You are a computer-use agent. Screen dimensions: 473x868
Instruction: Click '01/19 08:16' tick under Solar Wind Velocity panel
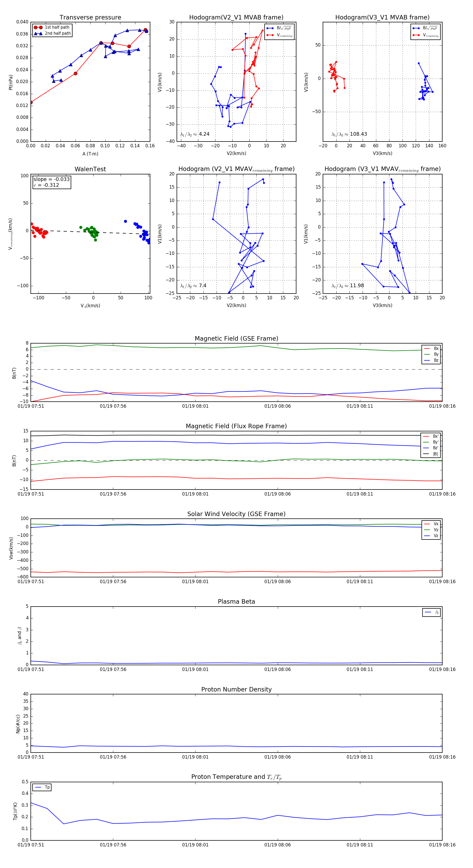click(x=442, y=582)
